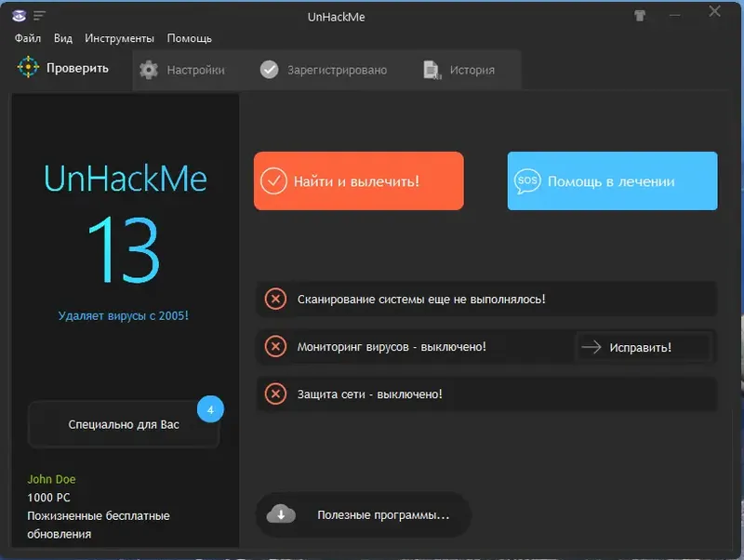Click red X beside Мониторинг вирусов
This screenshot has height=560, width=744.
[275, 346]
